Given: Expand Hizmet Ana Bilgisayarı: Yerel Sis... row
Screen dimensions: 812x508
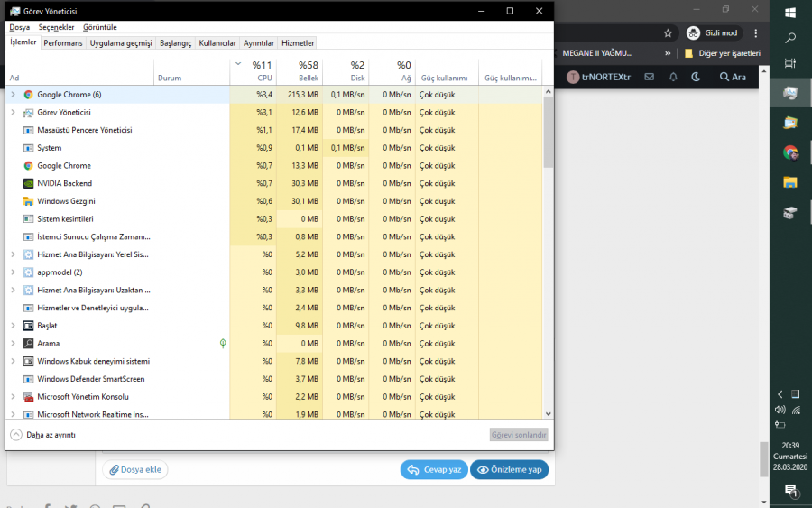Looking at the screenshot, I should point(13,254).
